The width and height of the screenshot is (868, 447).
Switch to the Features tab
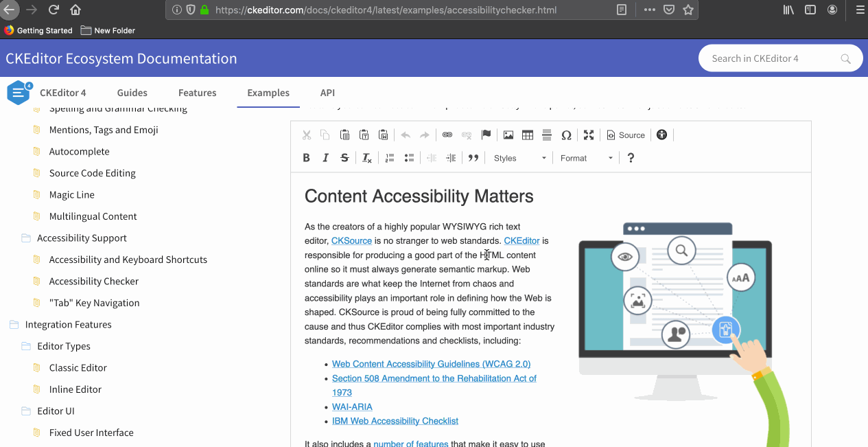[x=197, y=93]
